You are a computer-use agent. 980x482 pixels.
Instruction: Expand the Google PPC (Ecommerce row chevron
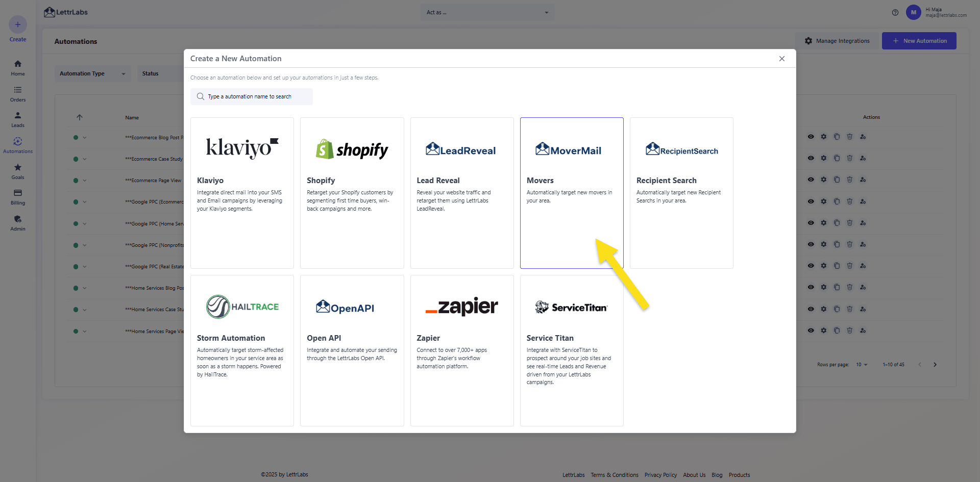85,202
